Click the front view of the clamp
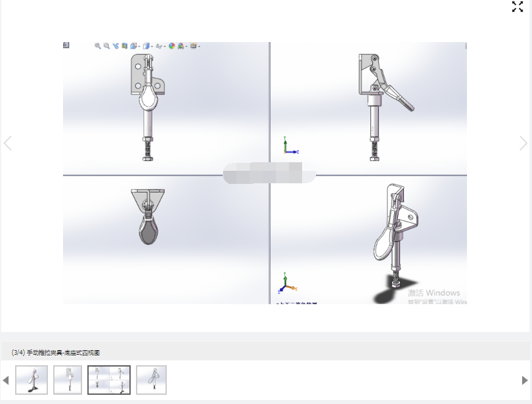This screenshot has width=532, height=404. 148,107
